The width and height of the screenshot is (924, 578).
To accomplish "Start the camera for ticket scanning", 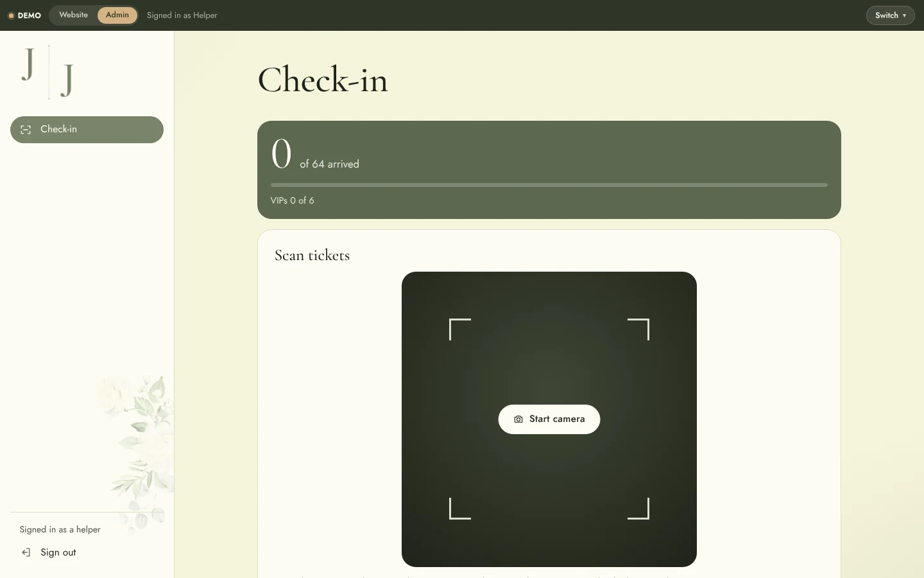I will pos(549,419).
